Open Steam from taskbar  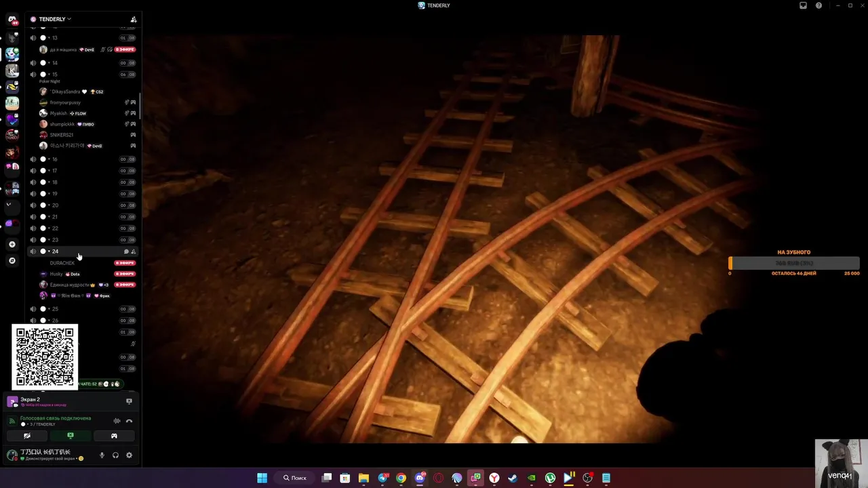pyautogui.click(x=513, y=478)
